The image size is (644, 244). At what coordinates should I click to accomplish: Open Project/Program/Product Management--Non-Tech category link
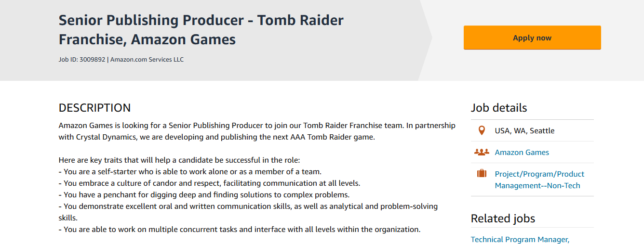pyautogui.click(x=539, y=180)
